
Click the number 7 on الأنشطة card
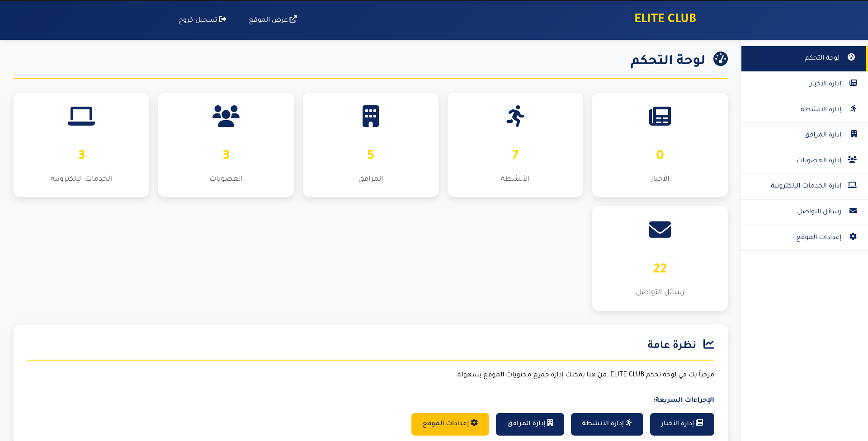pos(515,155)
